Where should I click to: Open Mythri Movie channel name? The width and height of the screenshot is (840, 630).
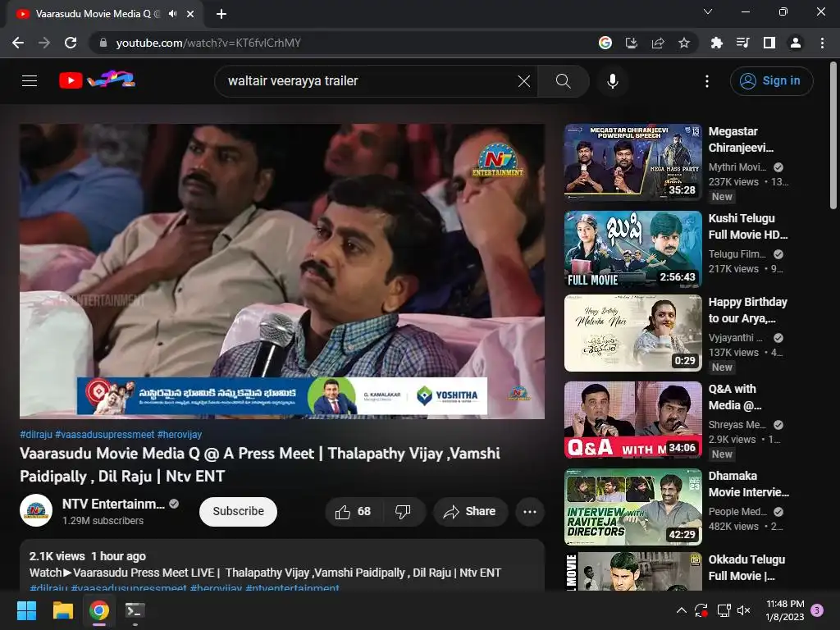(x=737, y=167)
